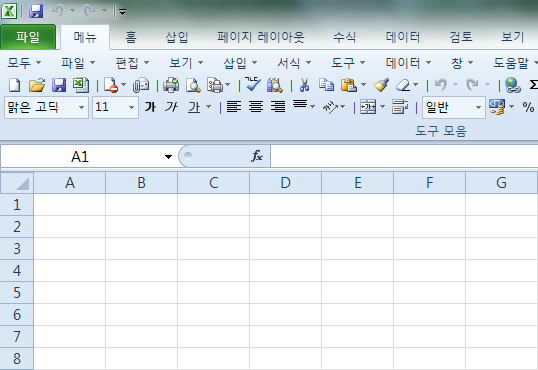Switch to the 홈 ribbon tab
Viewport: 538px width, 370px height.
click(131, 37)
